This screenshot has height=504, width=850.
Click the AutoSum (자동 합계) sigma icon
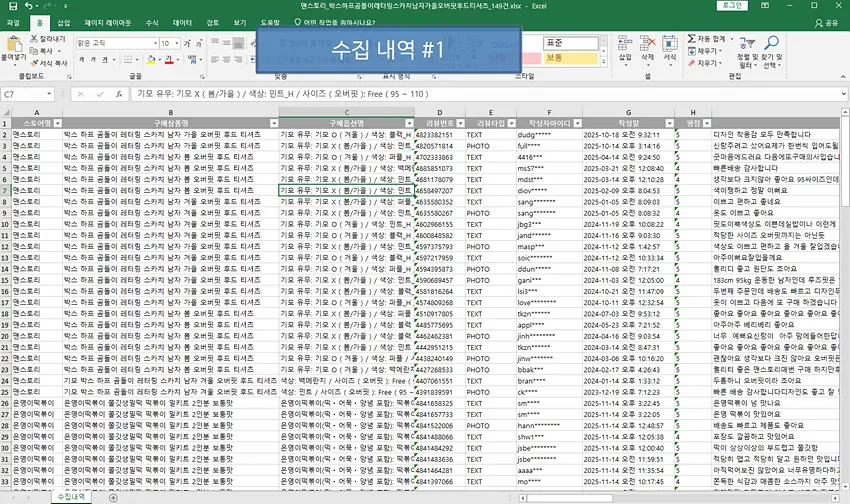pyautogui.click(x=692, y=39)
